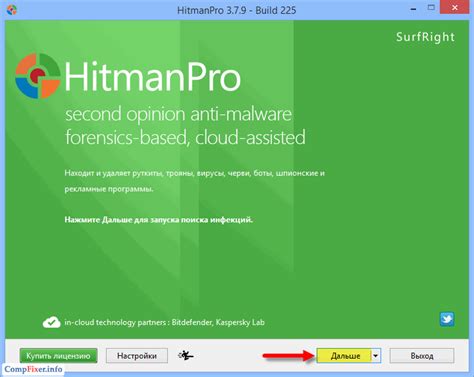Click the 'forensics-based, cloud-assisted' text
The width and height of the screenshot is (474, 377).
[185, 137]
